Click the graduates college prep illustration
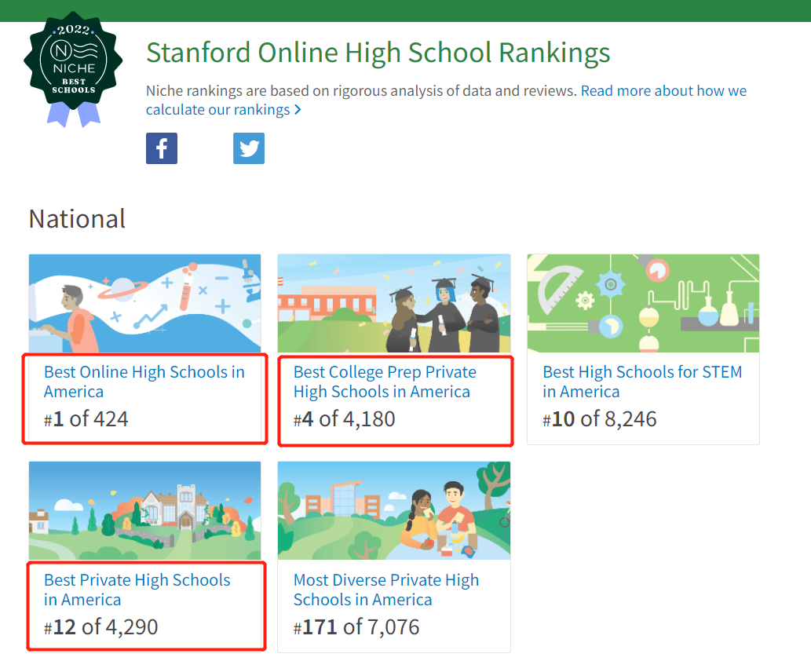Viewport: 811px width, 672px height. (x=394, y=304)
